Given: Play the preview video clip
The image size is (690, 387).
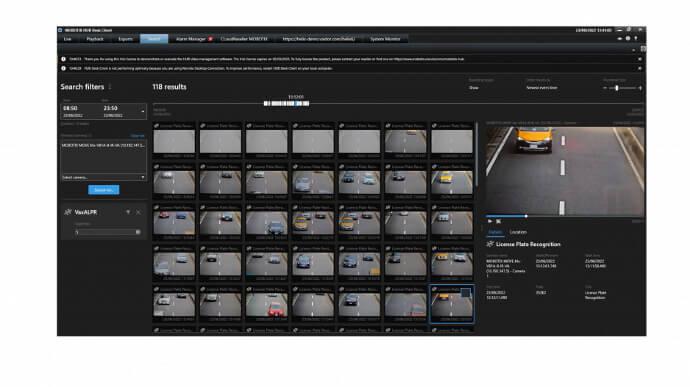Looking at the screenshot, I should click(490, 221).
